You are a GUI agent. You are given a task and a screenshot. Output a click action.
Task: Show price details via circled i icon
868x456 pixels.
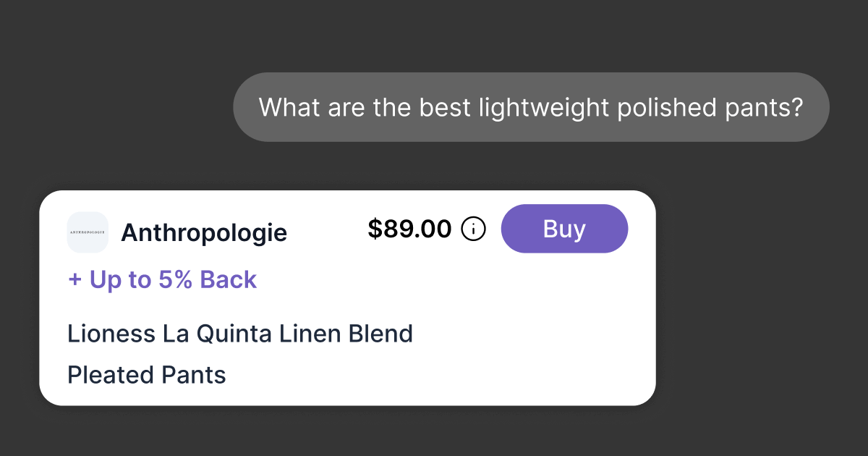click(473, 229)
